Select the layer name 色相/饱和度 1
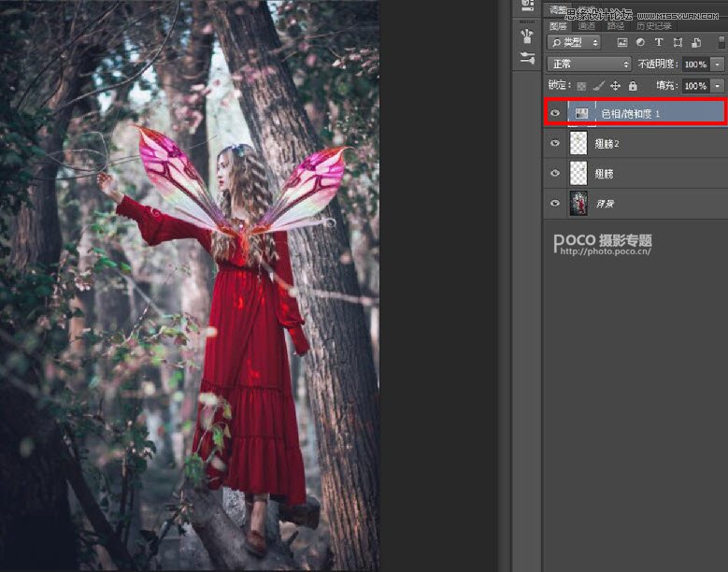 631,114
